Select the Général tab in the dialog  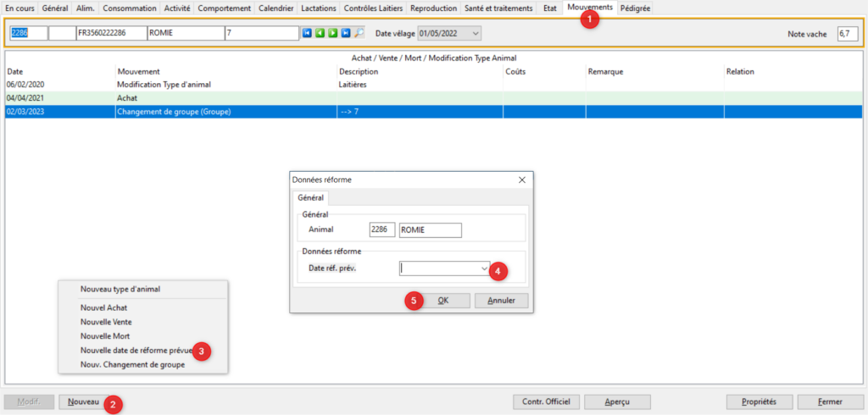tap(310, 197)
